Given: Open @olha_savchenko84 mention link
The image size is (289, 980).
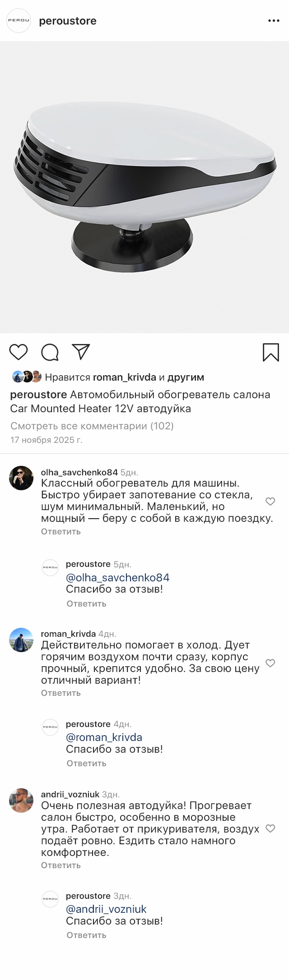Looking at the screenshot, I should [117, 577].
